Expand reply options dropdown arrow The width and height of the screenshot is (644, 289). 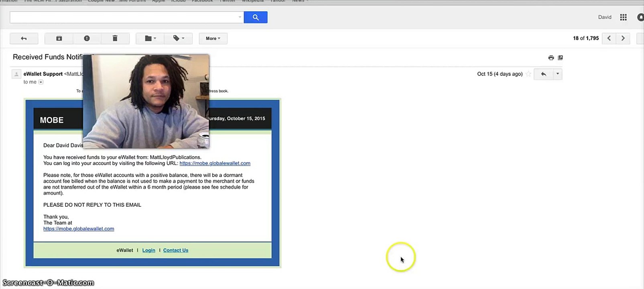pos(558,74)
